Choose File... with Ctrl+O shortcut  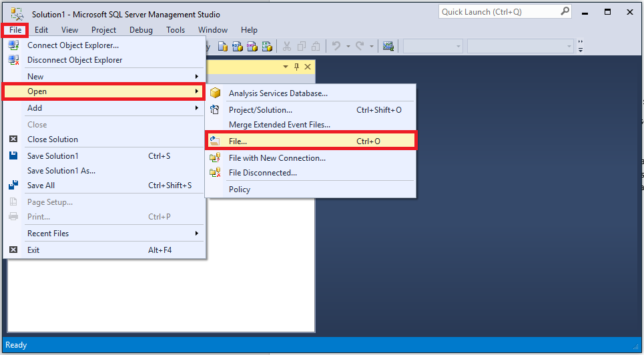(x=311, y=141)
